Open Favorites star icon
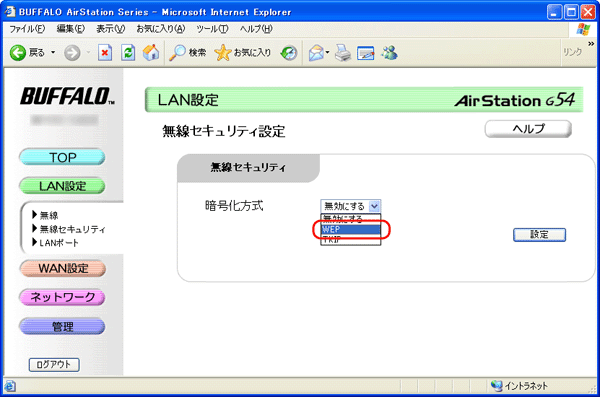 (x=223, y=52)
